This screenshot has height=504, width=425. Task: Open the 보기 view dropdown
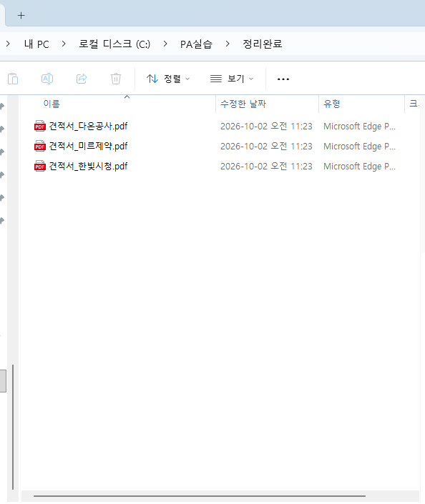(232, 79)
